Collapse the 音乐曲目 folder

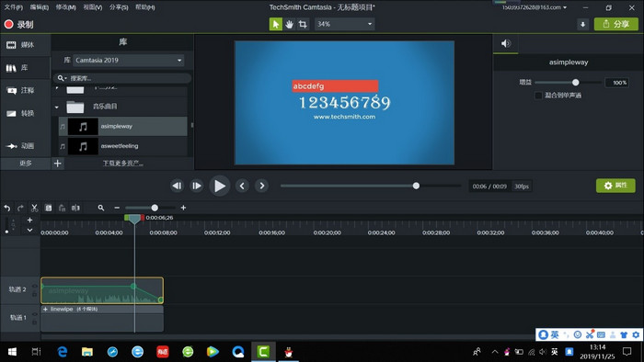[x=57, y=107]
